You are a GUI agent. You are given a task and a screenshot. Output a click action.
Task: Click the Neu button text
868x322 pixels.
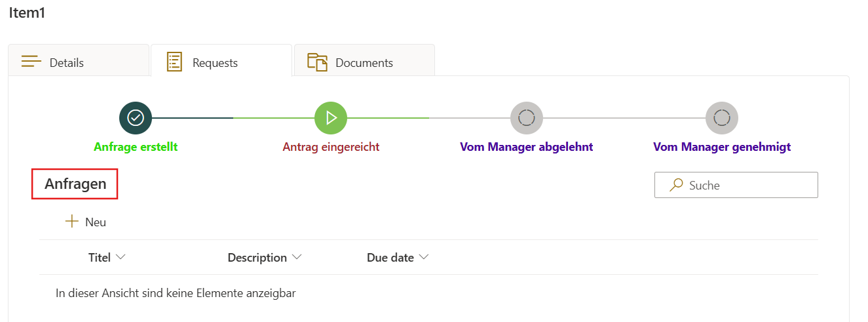96,222
